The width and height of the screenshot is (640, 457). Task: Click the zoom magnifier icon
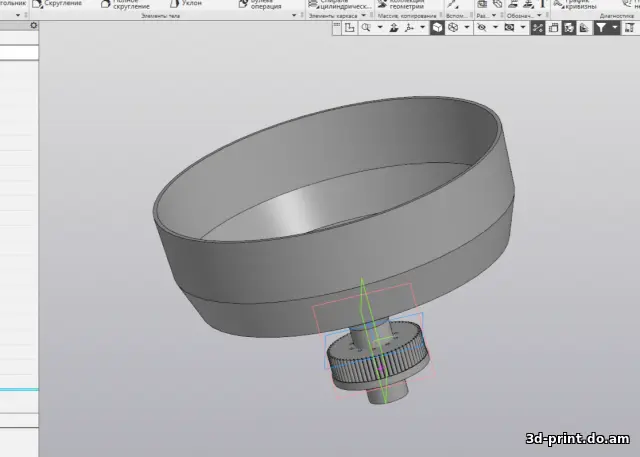(x=366, y=28)
